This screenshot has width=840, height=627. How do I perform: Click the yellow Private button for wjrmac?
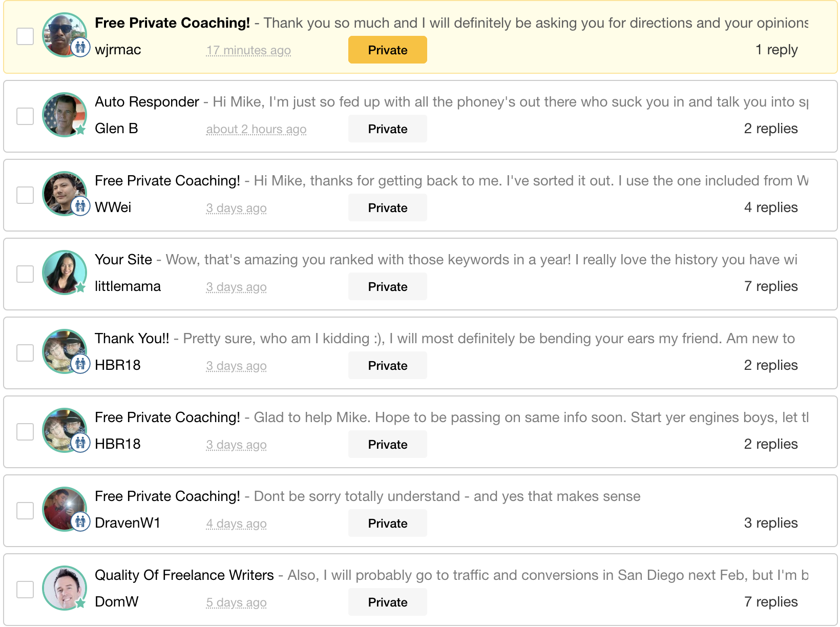pyautogui.click(x=387, y=50)
